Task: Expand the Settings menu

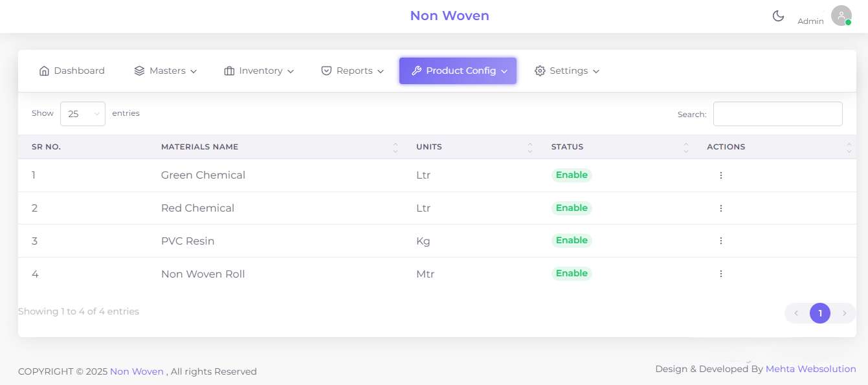Action: 567,71
